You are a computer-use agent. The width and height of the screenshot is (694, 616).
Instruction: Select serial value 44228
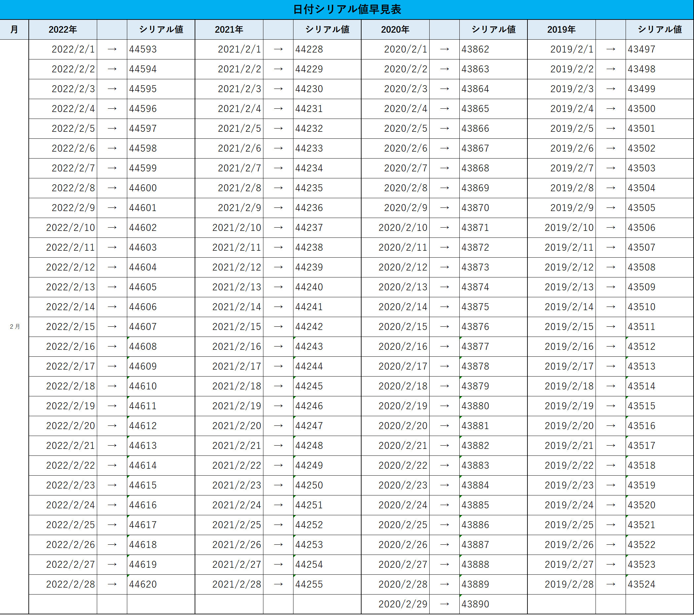[x=327, y=50]
